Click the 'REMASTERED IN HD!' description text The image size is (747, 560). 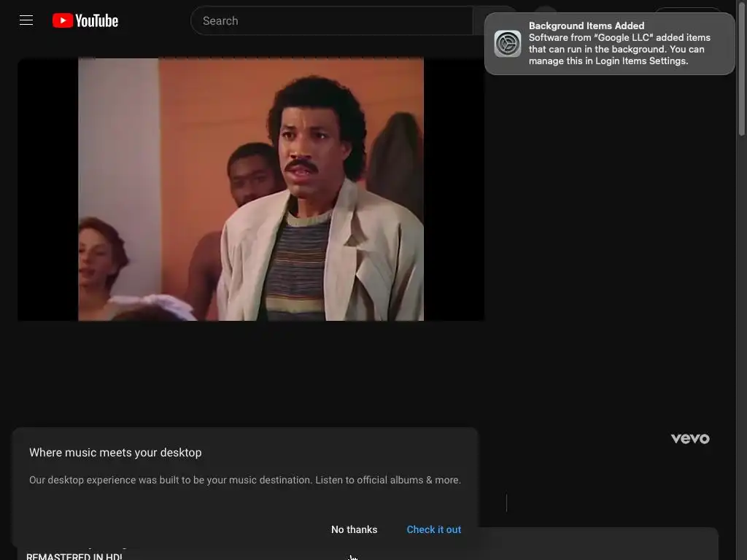point(74,556)
